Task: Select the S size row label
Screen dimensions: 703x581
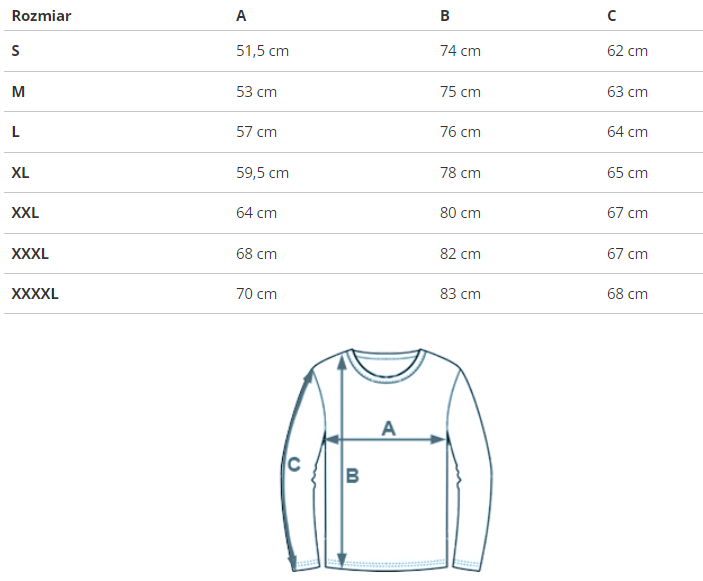Action: 16,51
